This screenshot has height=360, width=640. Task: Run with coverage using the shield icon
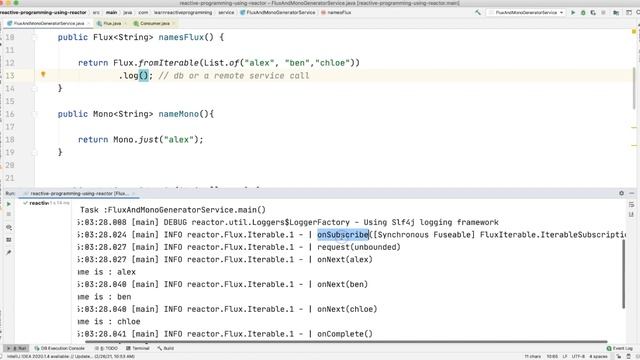[593, 13]
